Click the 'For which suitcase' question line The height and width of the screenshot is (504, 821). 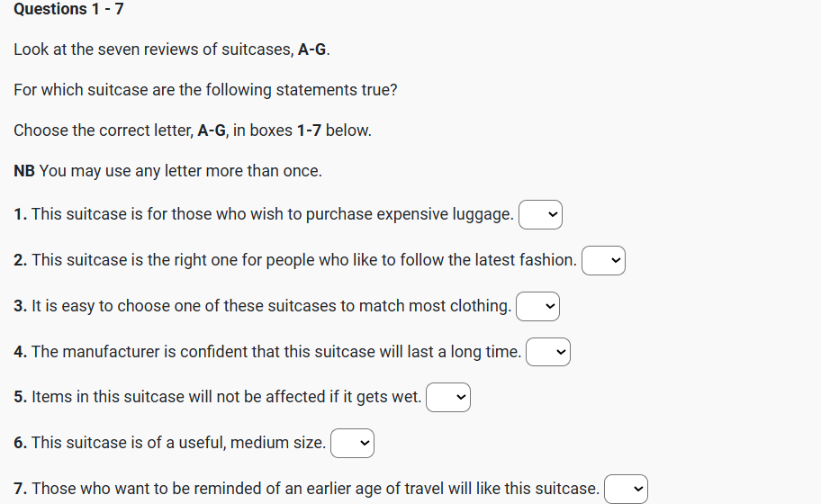pyautogui.click(x=205, y=90)
